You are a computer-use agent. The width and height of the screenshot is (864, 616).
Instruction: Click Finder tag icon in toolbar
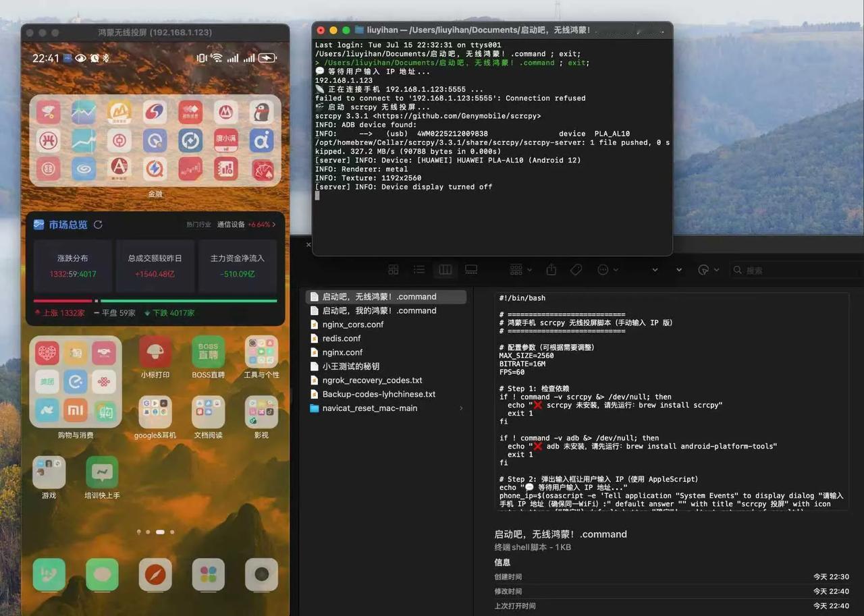(x=576, y=270)
